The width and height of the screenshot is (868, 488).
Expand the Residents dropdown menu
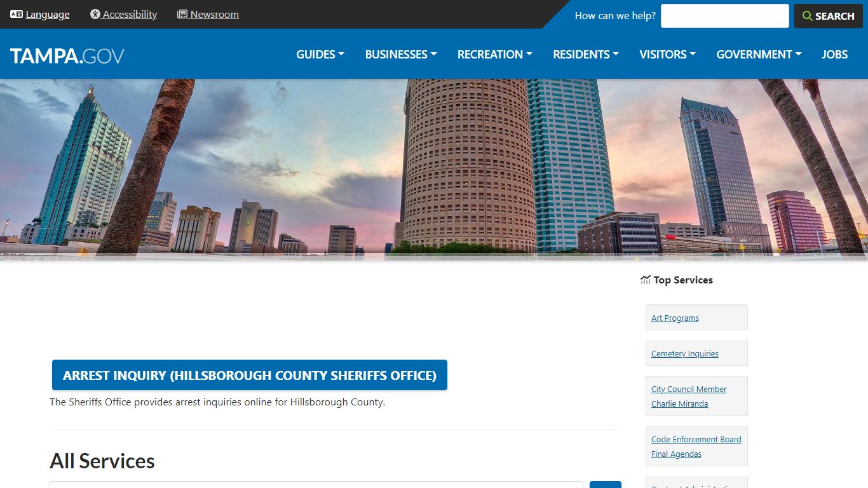586,55
